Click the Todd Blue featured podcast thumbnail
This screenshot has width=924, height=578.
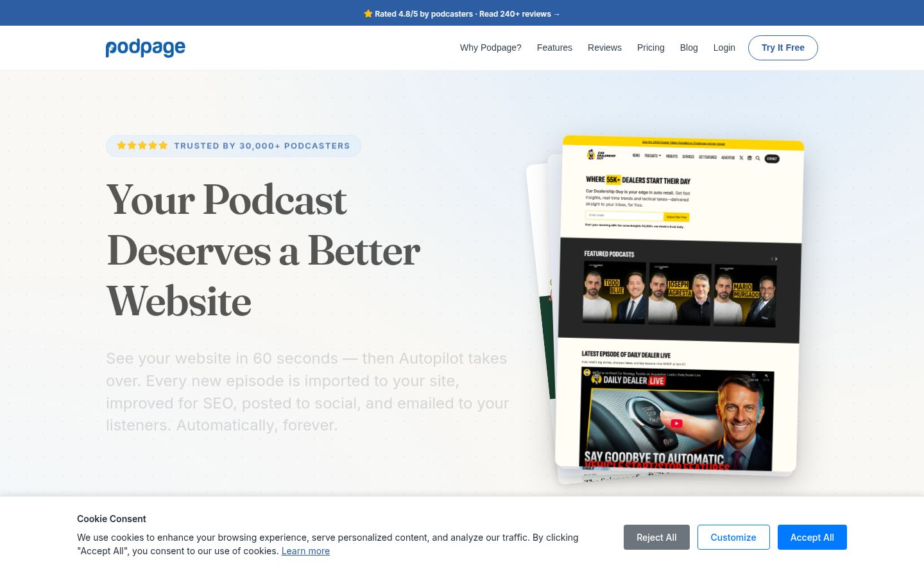614,293
